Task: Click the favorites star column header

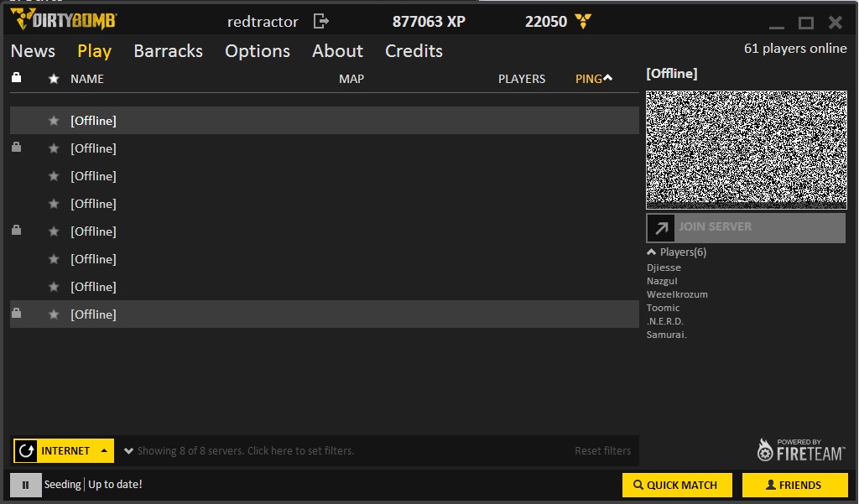Action: 54,79
